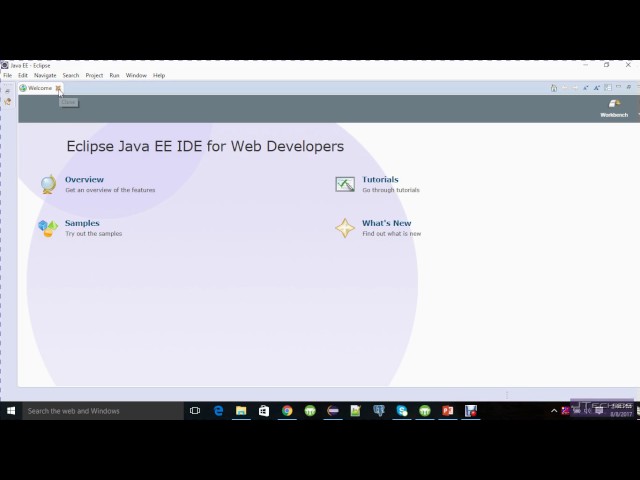Image resolution: width=640 pixels, height=480 pixels.
Task: Click the Samples shapes icon
Action: pyautogui.click(x=48, y=228)
